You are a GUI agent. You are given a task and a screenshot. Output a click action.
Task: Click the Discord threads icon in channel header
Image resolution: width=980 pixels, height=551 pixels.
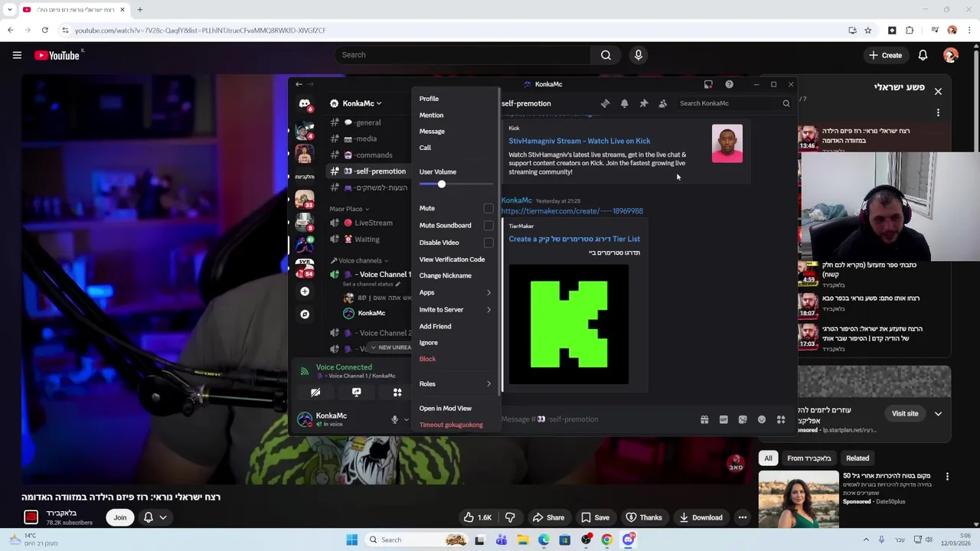tap(605, 103)
